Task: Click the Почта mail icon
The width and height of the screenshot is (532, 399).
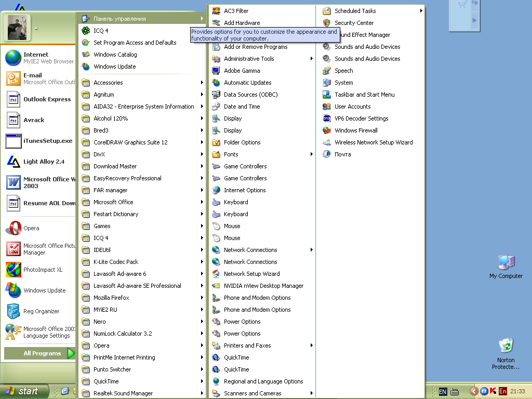Action: point(327,154)
